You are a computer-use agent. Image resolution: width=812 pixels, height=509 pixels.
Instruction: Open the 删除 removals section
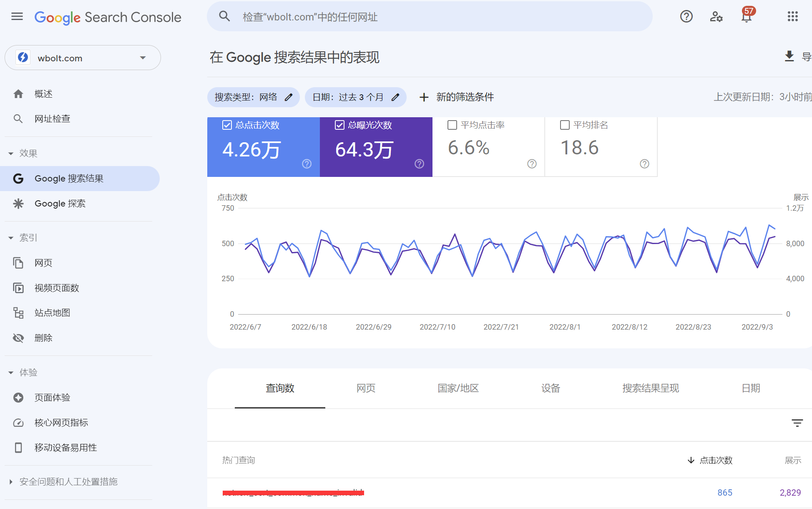click(43, 338)
